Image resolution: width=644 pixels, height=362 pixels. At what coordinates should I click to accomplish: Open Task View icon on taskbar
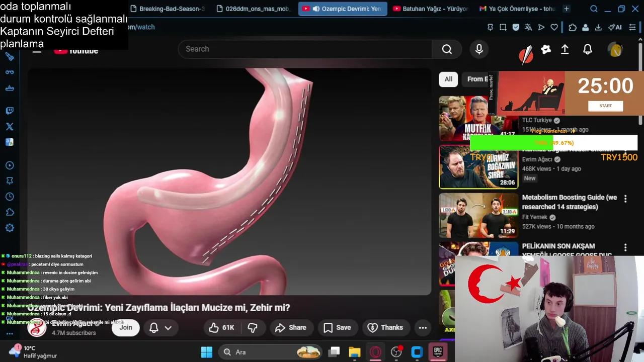[x=334, y=352]
